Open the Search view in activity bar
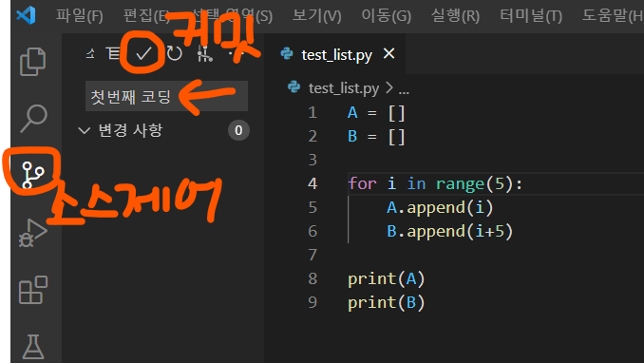 pos(33,119)
